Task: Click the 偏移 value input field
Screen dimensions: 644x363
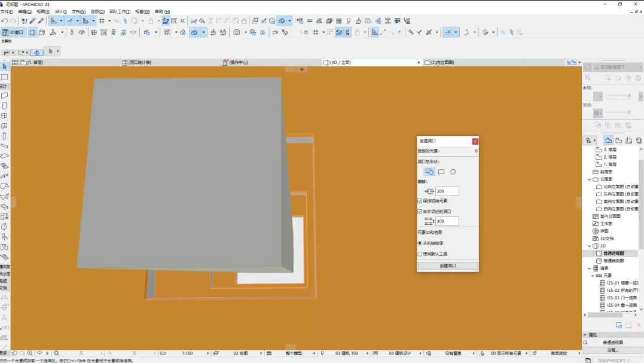Action: point(447,191)
